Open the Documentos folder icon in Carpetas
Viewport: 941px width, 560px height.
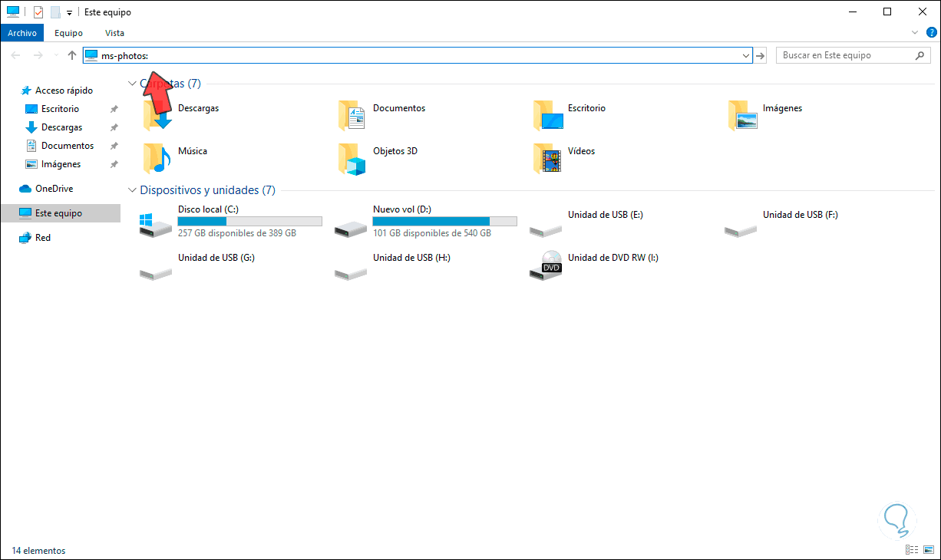point(352,116)
